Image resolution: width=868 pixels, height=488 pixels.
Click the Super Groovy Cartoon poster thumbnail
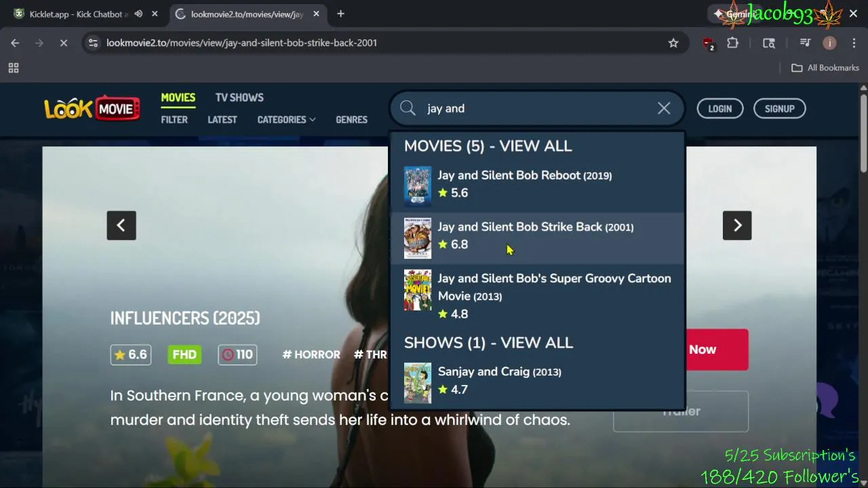[418, 290]
